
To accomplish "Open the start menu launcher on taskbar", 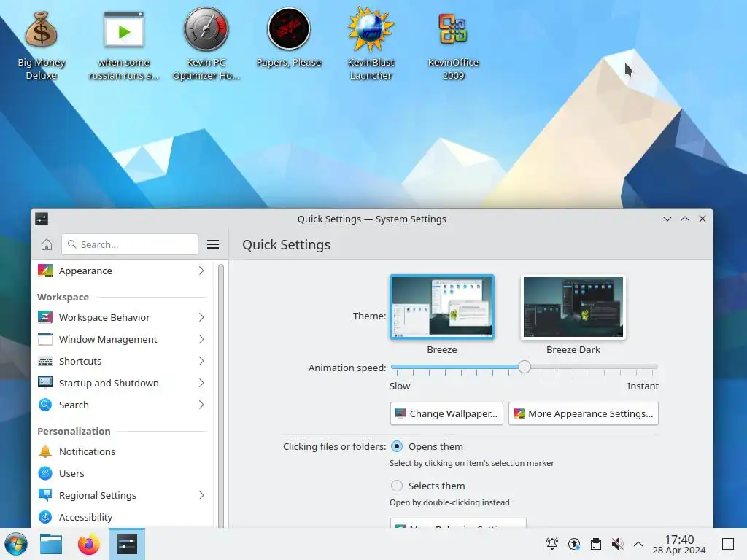I will (x=16, y=544).
